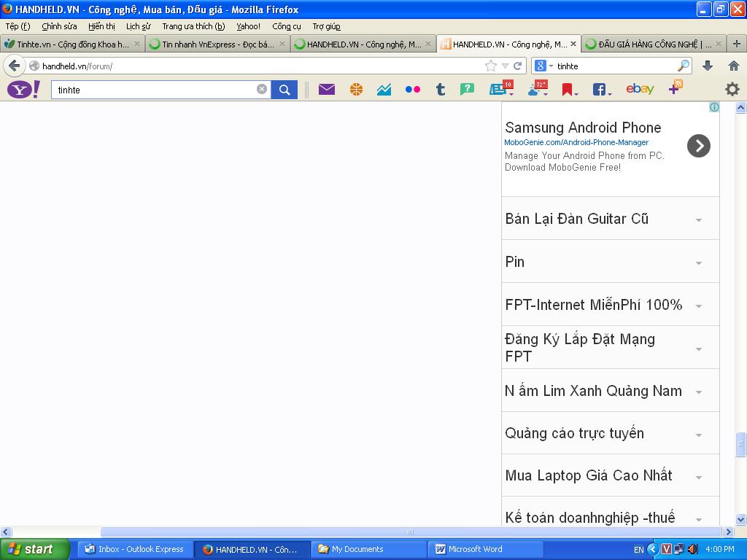
Task: Click the Yahoo toolbar search button
Action: [x=285, y=90]
